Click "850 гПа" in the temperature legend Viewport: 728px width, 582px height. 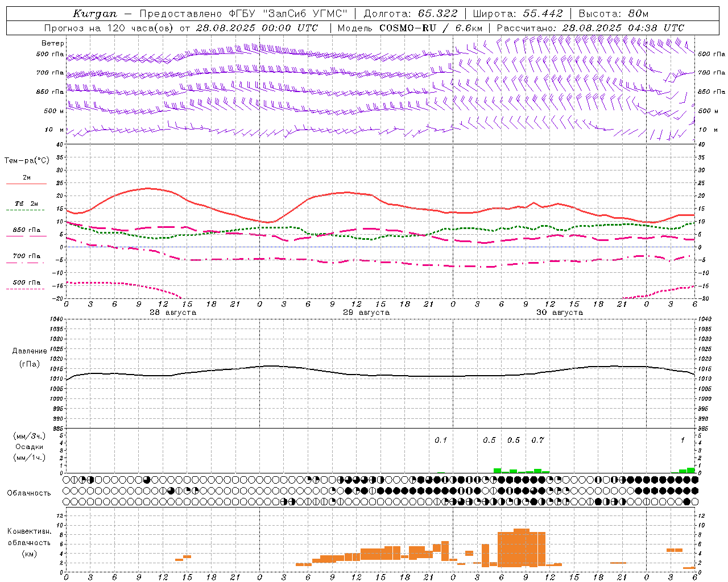pos(27,230)
